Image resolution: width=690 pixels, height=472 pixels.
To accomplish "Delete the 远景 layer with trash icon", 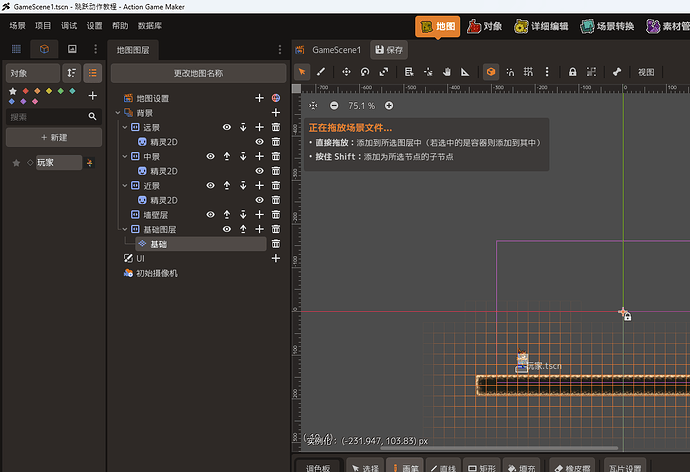I will coord(276,127).
